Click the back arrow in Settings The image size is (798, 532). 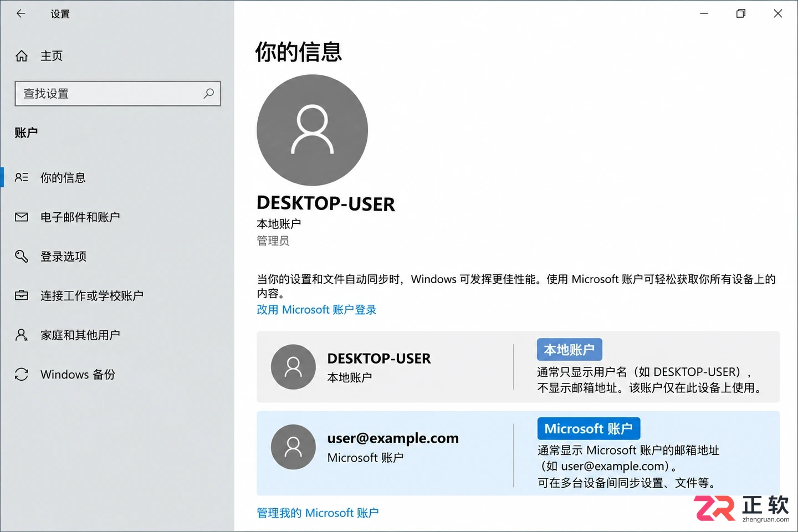click(x=21, y=14)
